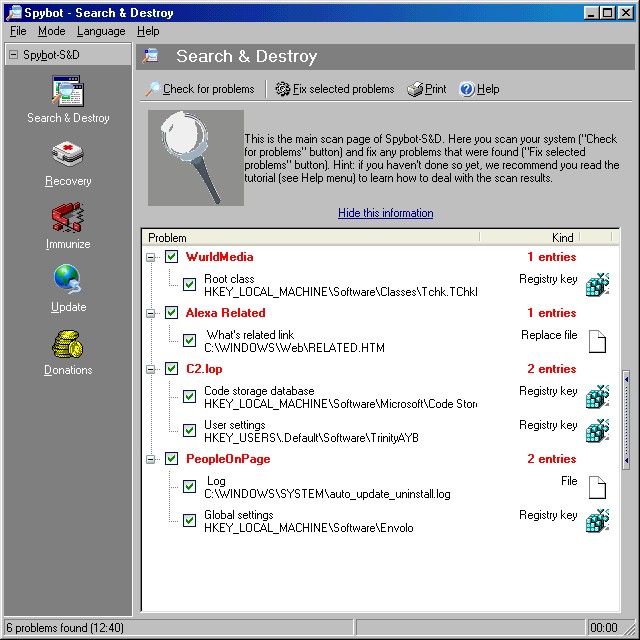Viewport: 640px width, 640px height.
Task: Click the 00:00 timer in status bar
Action: point(604,627)
